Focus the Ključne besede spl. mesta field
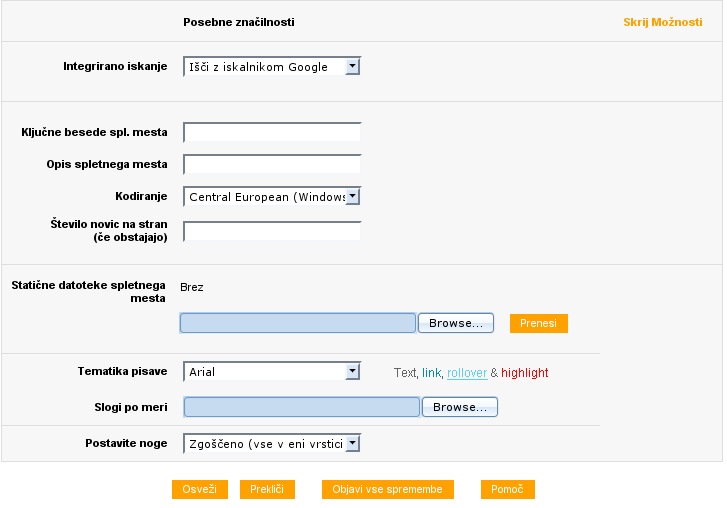Viewport: 727px width, 508px height. pyautogui.click(x=272, y=132)
